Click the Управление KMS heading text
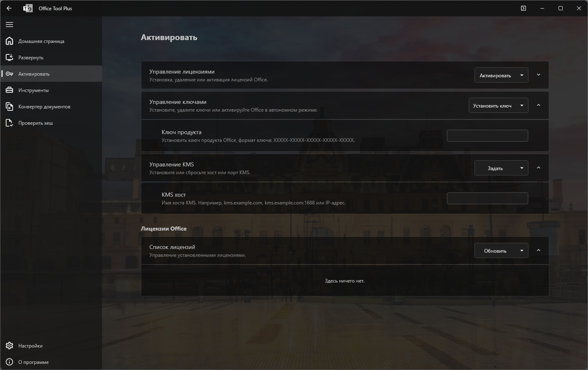 pos(171,164)
